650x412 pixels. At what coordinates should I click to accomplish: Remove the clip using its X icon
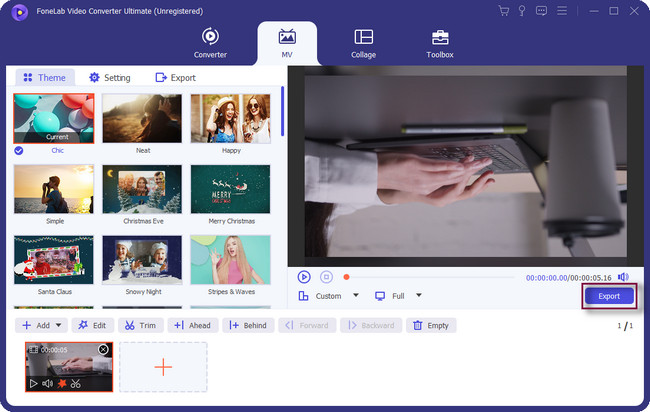103,350
